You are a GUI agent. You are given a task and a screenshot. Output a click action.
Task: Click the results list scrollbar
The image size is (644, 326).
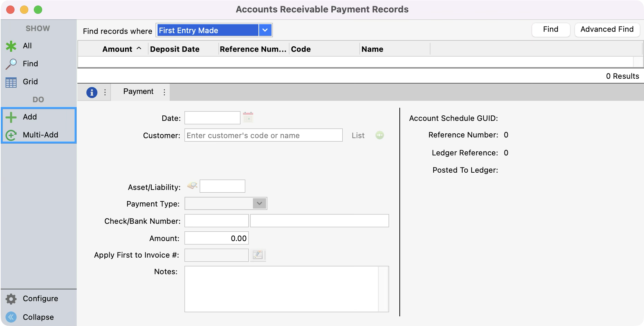click(638, 62)
